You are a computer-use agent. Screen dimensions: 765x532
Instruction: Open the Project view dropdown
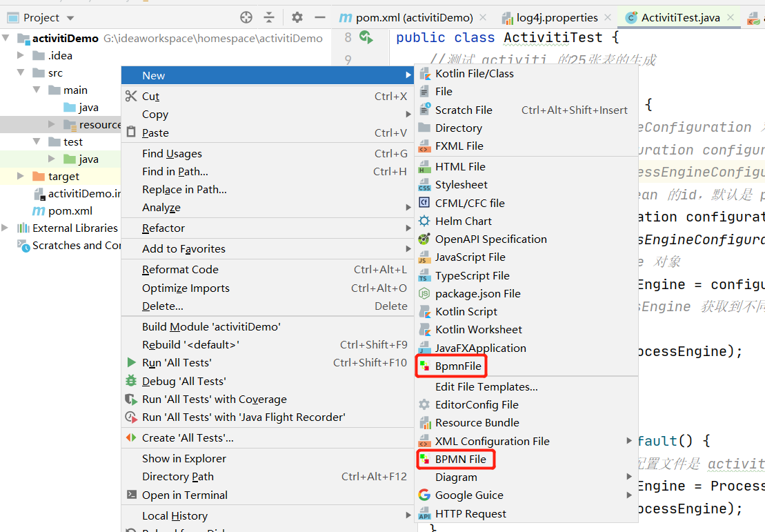pos(70,18)
